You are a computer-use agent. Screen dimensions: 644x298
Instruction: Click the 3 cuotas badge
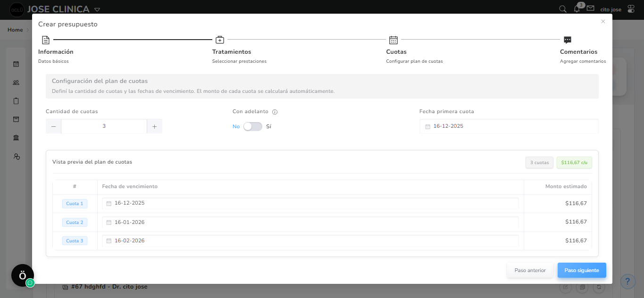[x=539, y=163]
